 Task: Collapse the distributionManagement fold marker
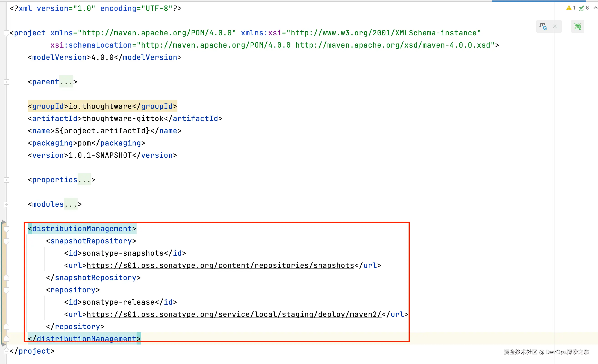[7, 229]
